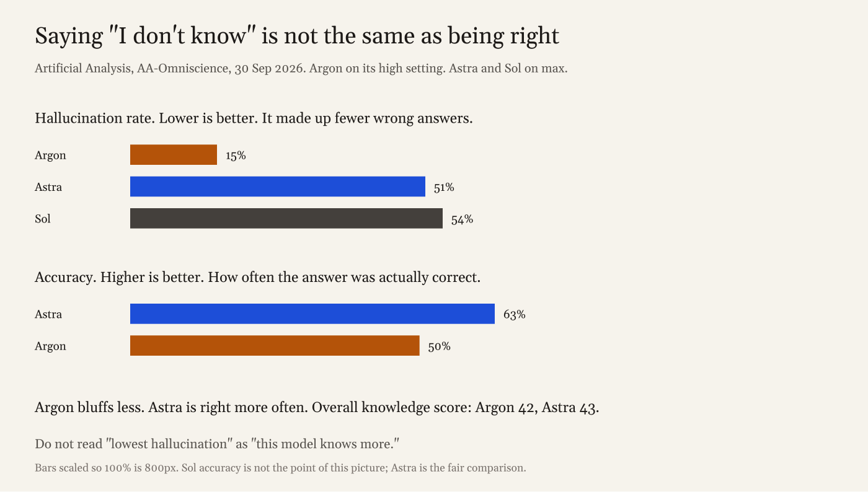Click the chart title about saying I don't know
The width and height of the screenshot is (868, 492).
pos(297,36)
